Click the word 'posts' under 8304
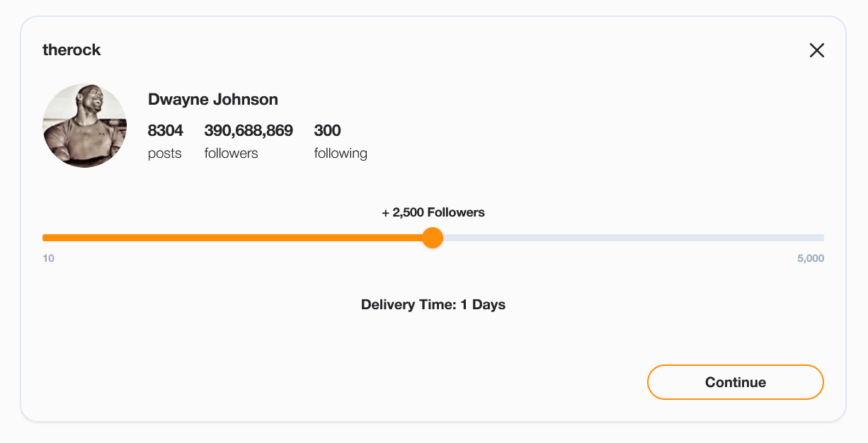868x443 pixels. pos(164,154)
